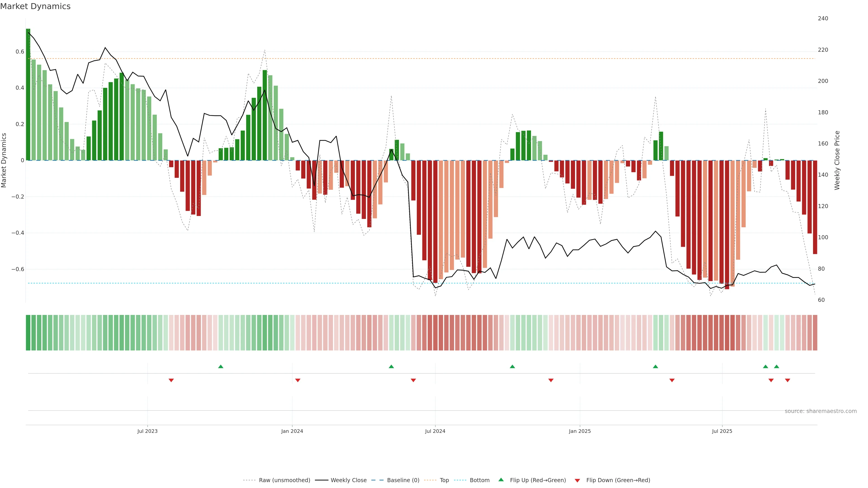
Task: Click the red flip-down marker just after Jan 2024
Action: (297, 380)
